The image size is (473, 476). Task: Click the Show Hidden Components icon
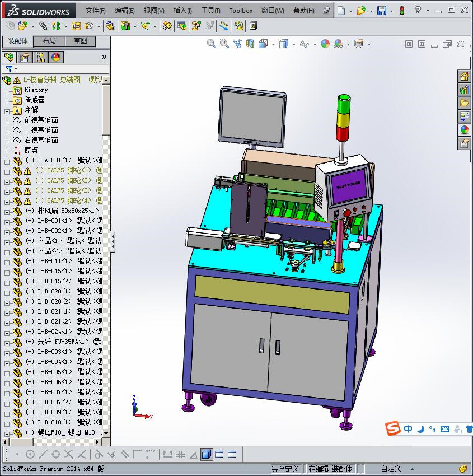pyautogui.click(x=110, y=26)
